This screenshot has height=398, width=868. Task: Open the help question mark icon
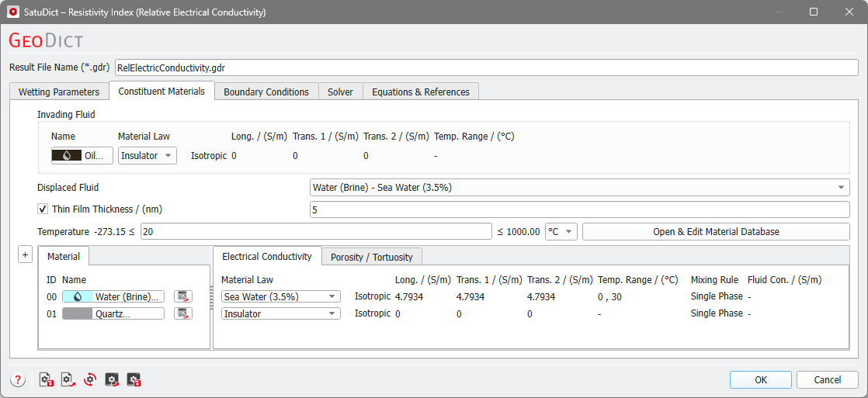pyautogui.click(x=19, y=379)
